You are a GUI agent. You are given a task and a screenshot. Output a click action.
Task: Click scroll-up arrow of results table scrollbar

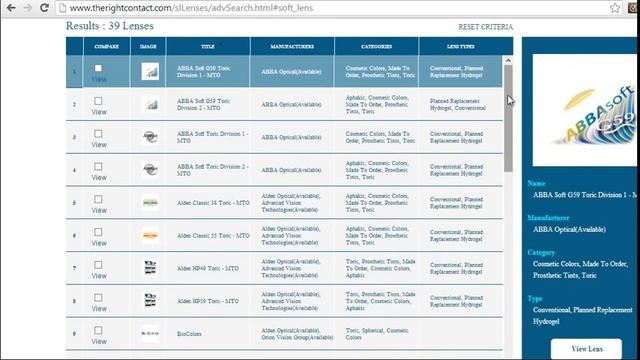tap(508, 60)
